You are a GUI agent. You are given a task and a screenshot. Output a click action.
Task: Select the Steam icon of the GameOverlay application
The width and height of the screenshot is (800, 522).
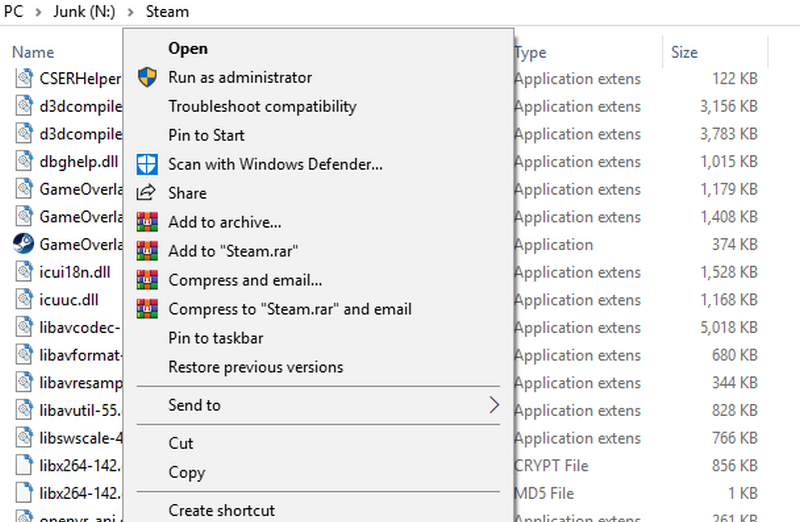(23, 244)
